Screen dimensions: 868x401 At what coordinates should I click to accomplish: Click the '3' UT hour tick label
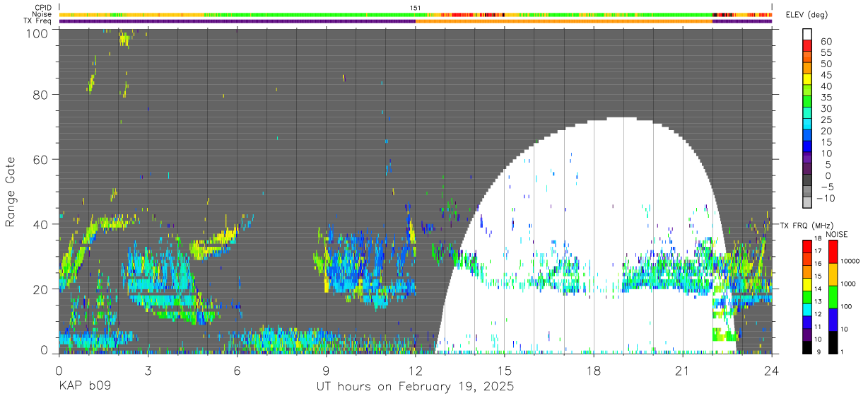[x=148, y=370]
